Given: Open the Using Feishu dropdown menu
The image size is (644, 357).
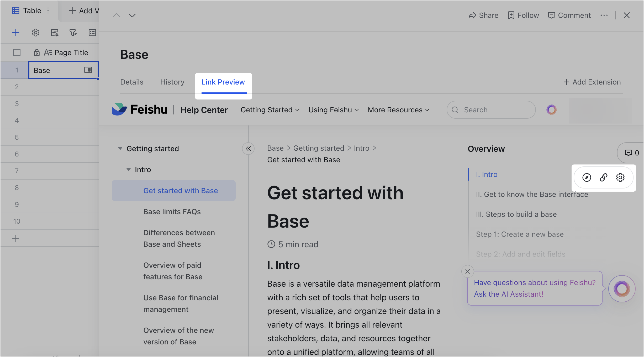Looking at the screenshot, I should (334, 110).
